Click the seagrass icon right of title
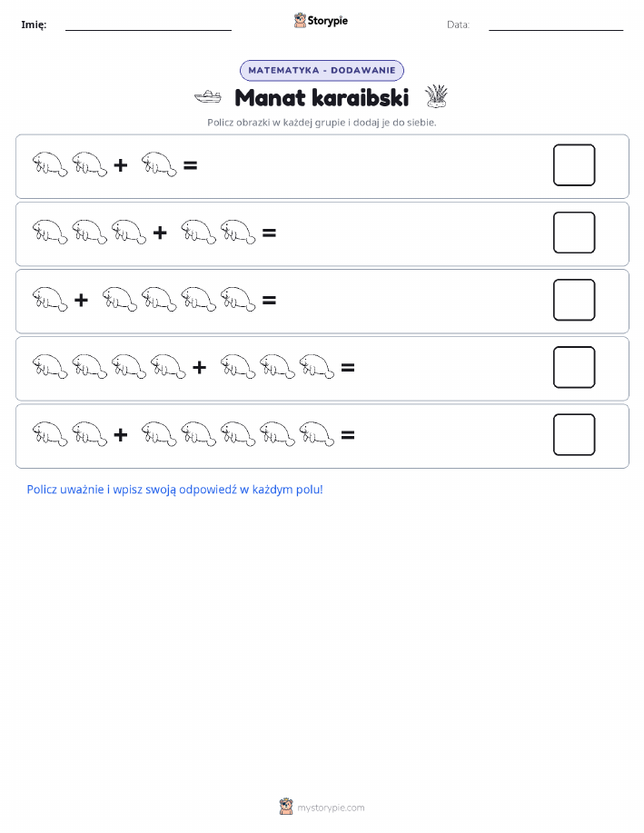644x833 pixels. [436, 96]
